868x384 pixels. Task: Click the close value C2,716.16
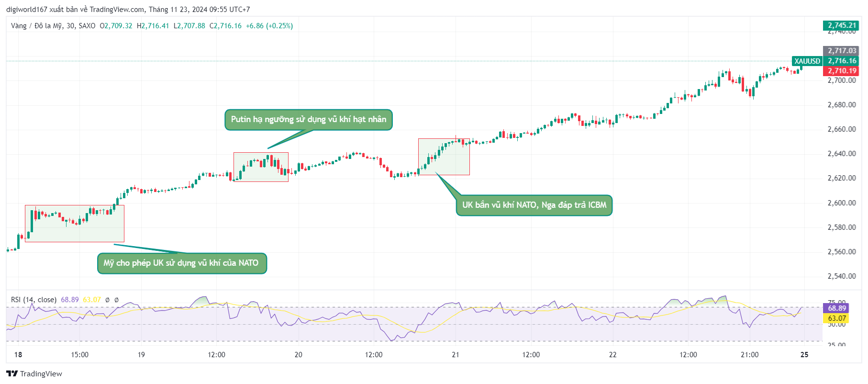click(x=225, y=26)
